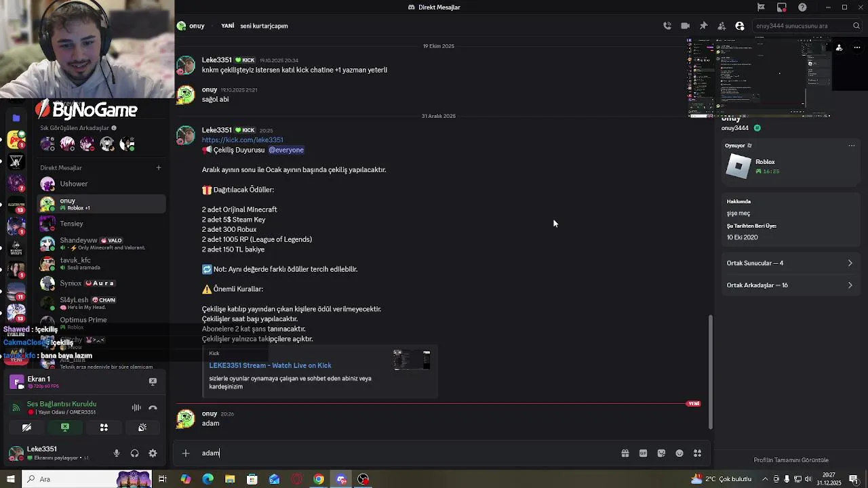Click the chat scrollbar

(x=710, y=371)
